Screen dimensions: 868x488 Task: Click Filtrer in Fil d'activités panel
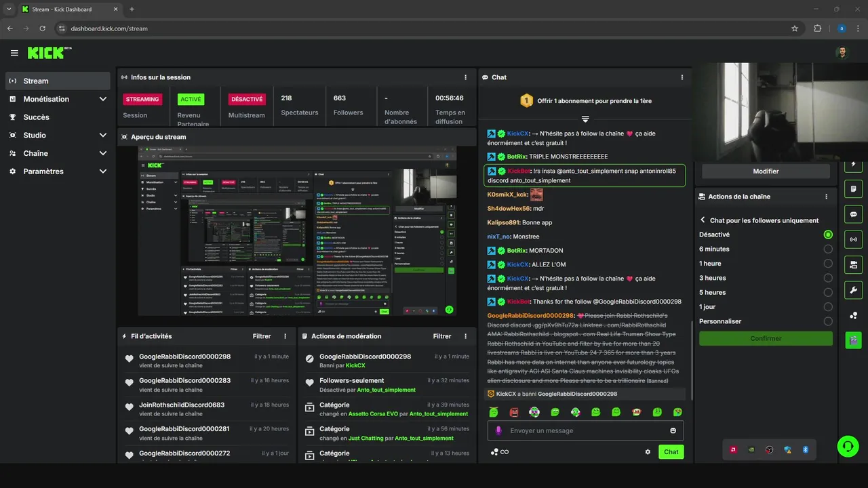[x=262, y=336]
